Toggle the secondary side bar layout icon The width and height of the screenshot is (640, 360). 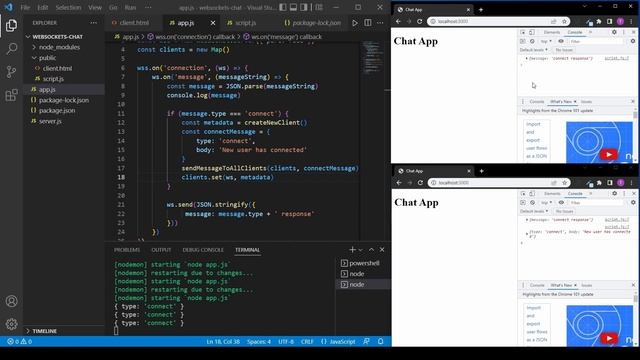(x=304, y=7)
